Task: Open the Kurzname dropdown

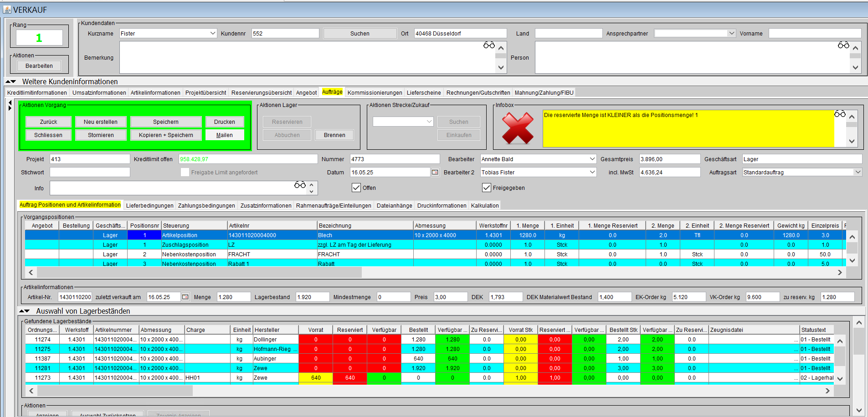Action: (x=213, y=33)
